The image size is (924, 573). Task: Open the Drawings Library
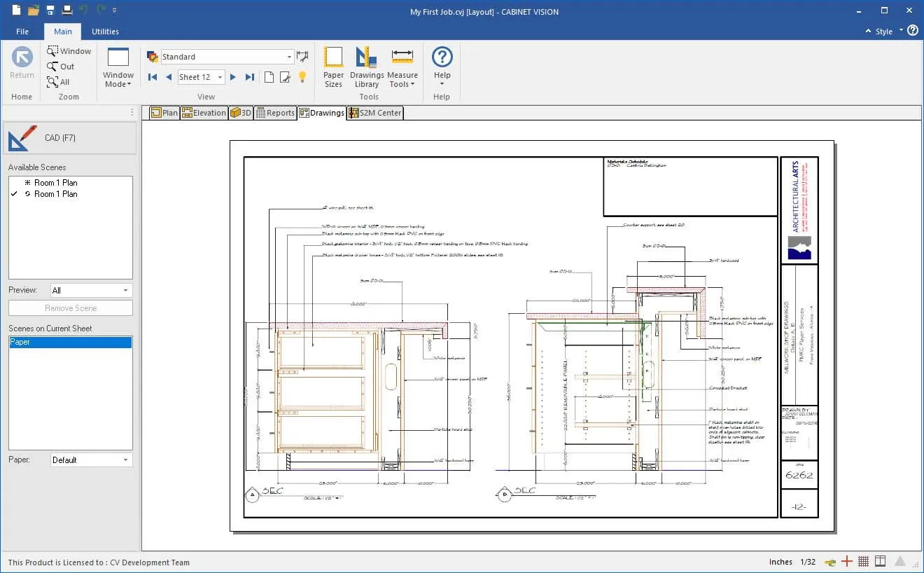point(366,67)
